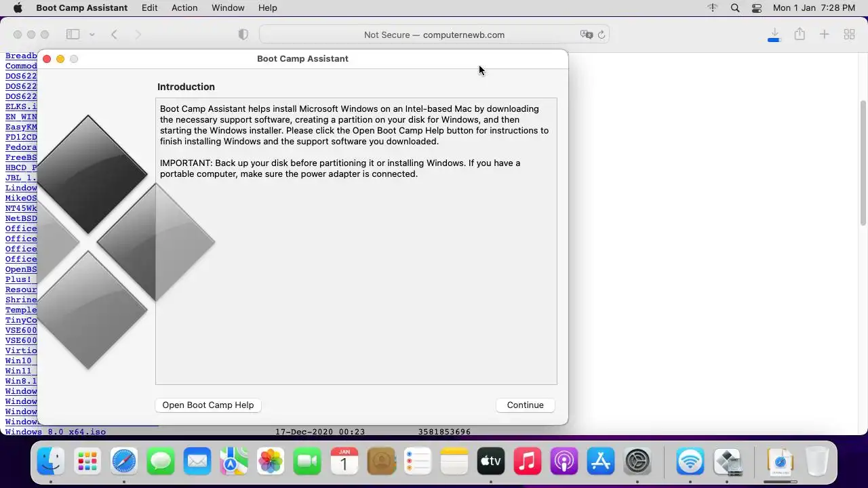This screenshot has height=488, width=868.
Task: Open Safari tab group dropdown arrow
Action: 92,35
